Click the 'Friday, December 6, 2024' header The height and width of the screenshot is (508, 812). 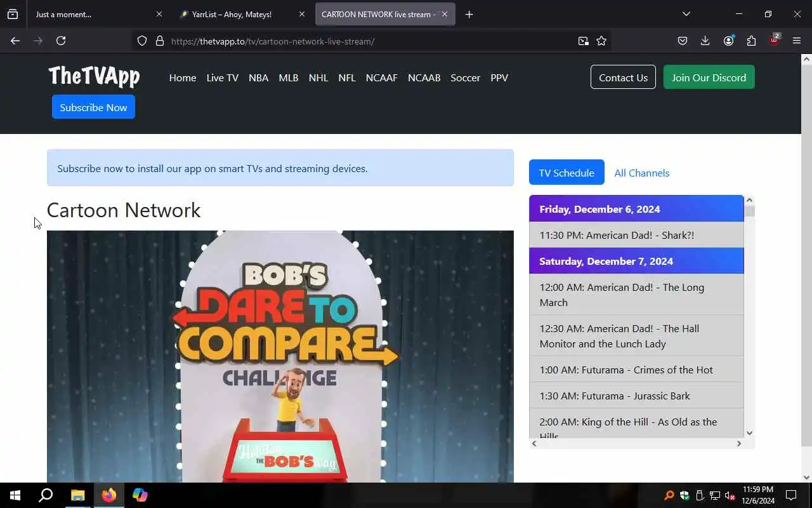[x=636, y=209]
